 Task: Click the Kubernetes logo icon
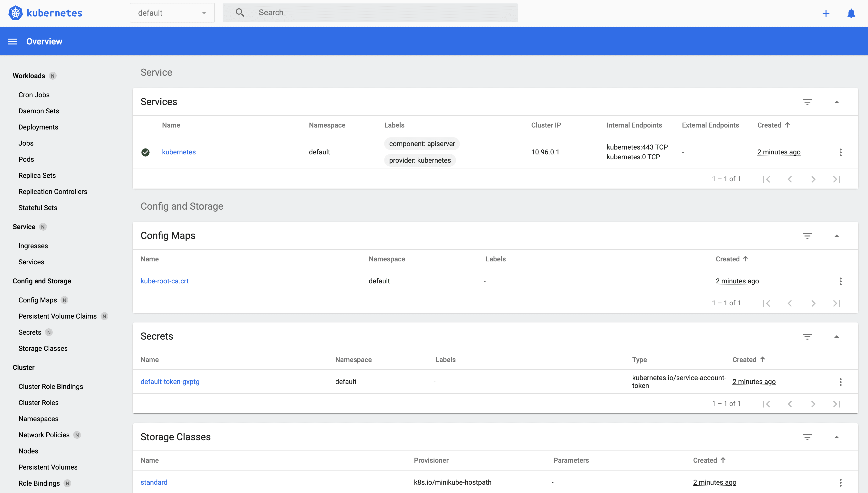click(16, 13)
